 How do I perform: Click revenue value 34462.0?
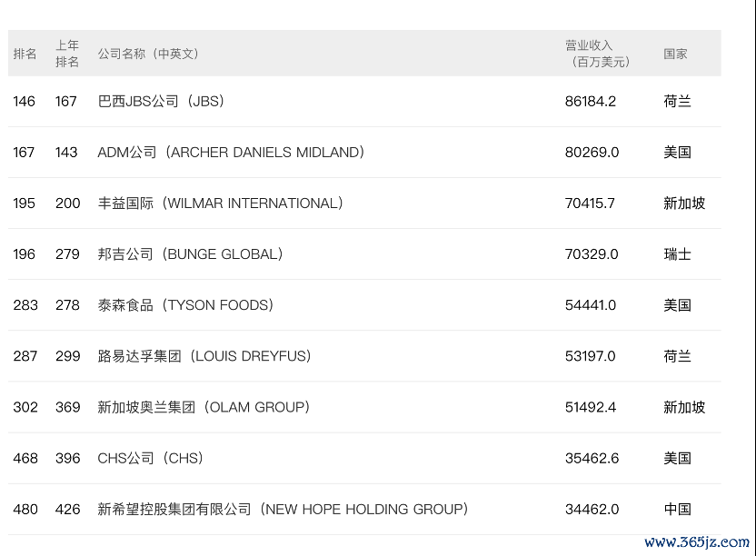click(x=592, y=510)
